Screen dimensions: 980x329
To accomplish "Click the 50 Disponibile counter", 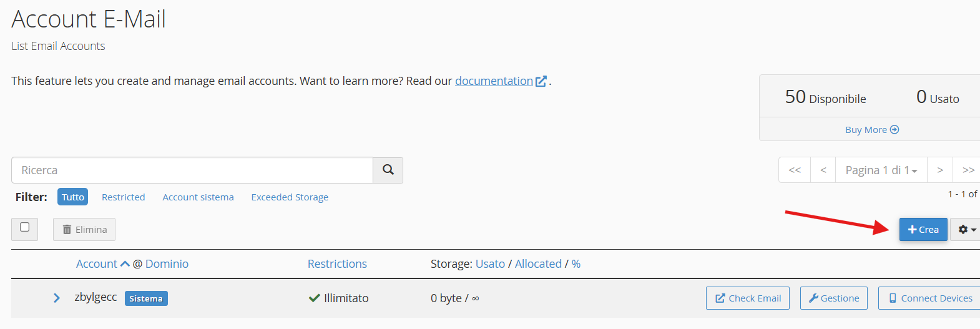I will (x=825, y=97).
